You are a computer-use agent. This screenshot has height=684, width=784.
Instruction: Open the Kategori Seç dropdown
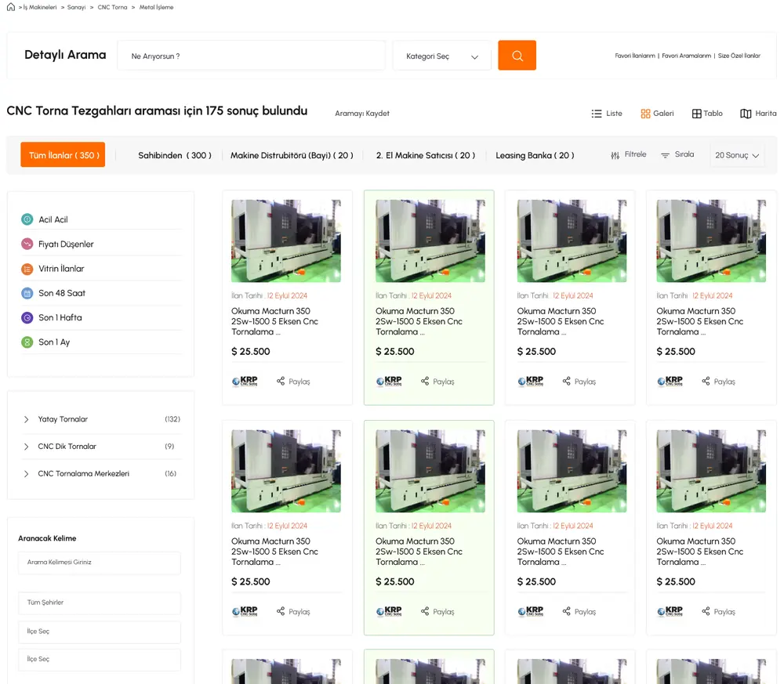pos(442,56)
